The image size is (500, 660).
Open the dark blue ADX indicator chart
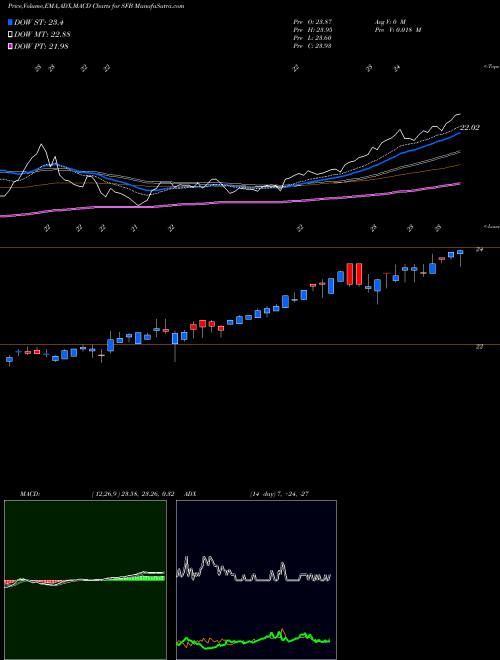pyautogui.click(x=256, y=580)
